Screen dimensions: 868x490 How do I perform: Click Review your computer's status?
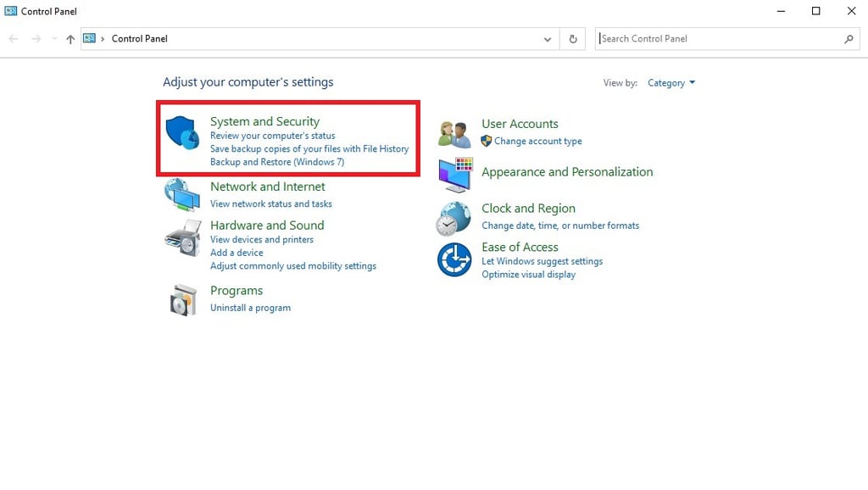tap(272, 136)
